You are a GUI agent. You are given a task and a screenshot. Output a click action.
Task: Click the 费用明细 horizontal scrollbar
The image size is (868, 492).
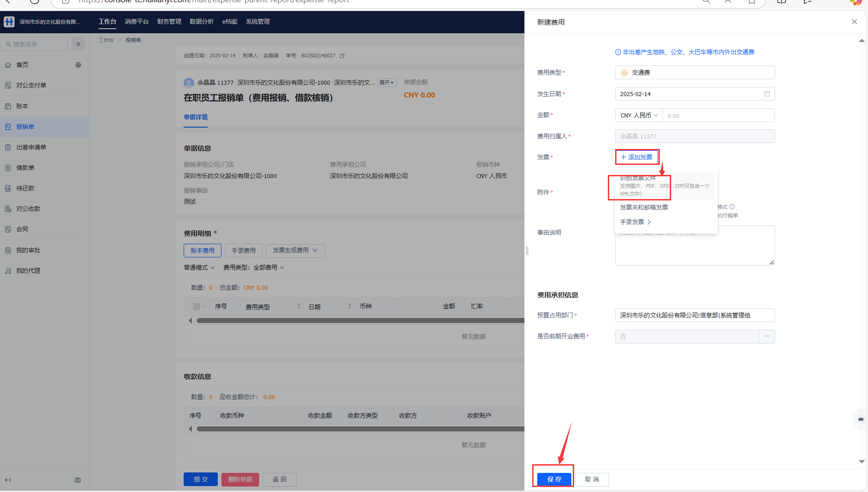[360, 321]
